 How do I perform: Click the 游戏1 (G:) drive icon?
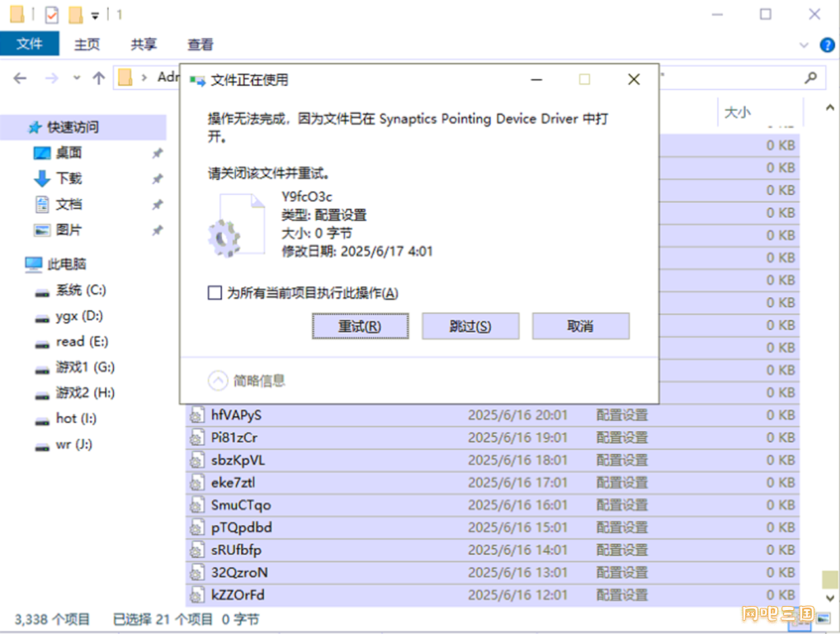[x=42, y=367]
